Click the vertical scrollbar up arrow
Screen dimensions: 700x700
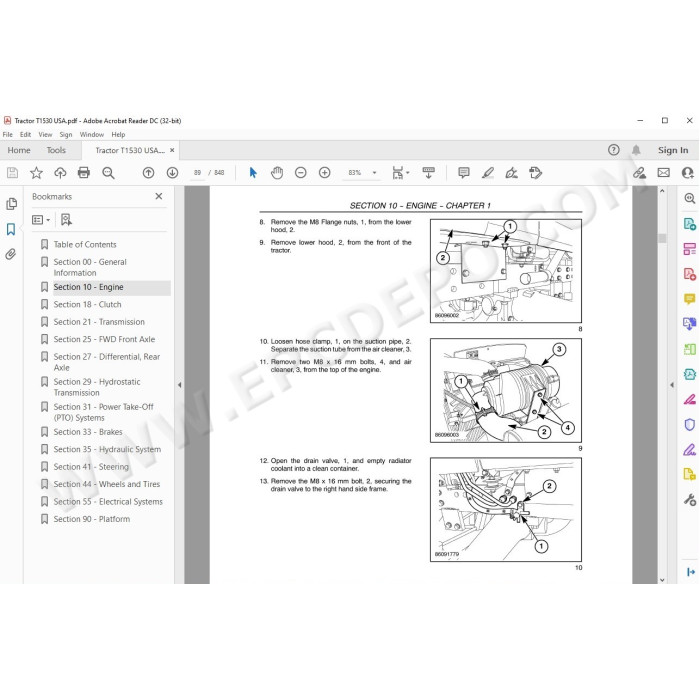(662, 191)
